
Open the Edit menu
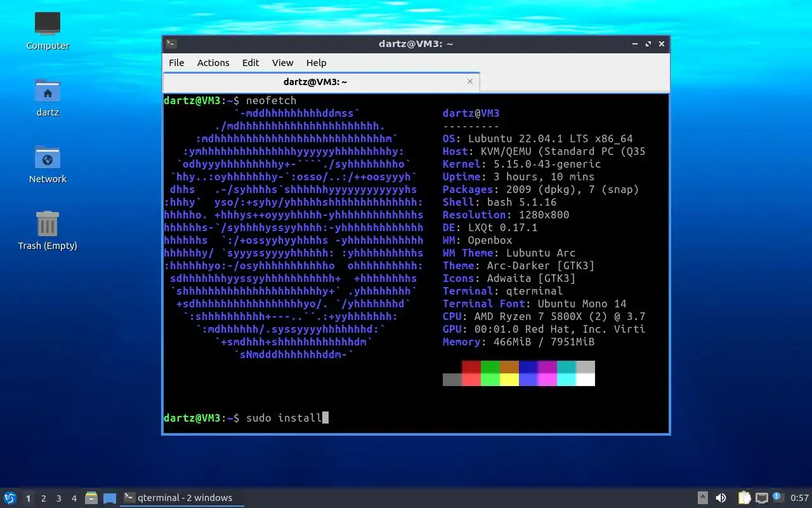[x=251, y=62]
